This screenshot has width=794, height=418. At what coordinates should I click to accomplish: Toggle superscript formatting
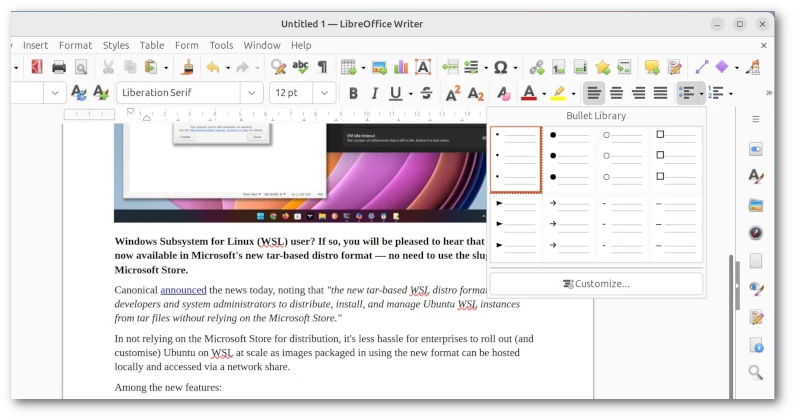pos(453,93)
